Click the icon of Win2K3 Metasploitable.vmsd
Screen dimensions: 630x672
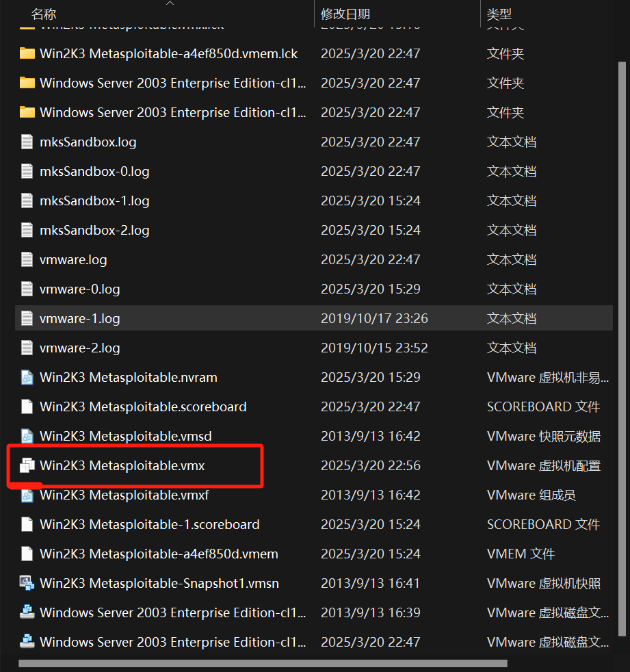click(27, 437)
